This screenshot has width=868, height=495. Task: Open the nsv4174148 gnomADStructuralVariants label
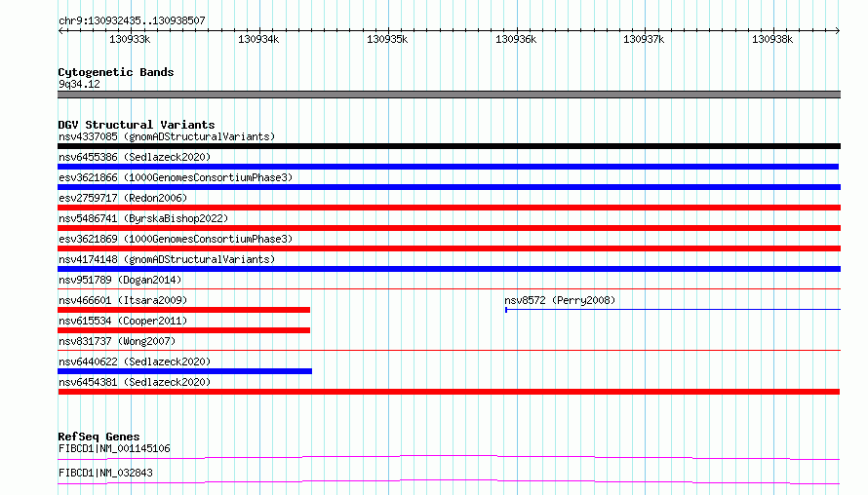tap(167, 259)
